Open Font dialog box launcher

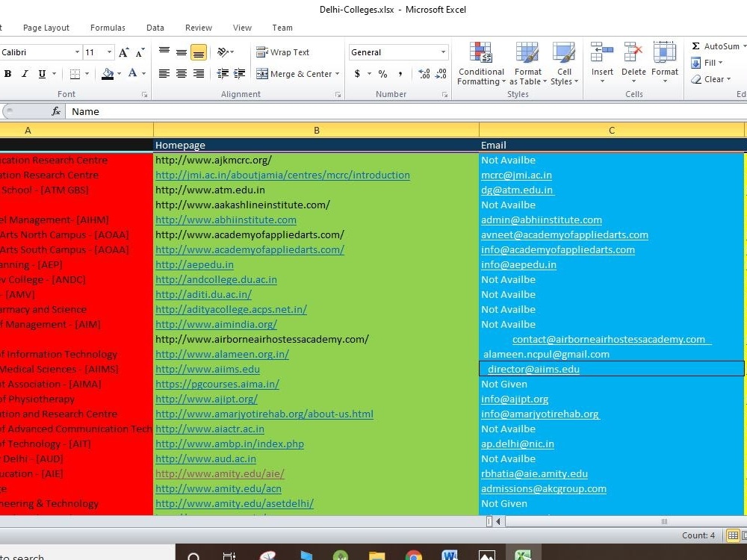point(144,95)
